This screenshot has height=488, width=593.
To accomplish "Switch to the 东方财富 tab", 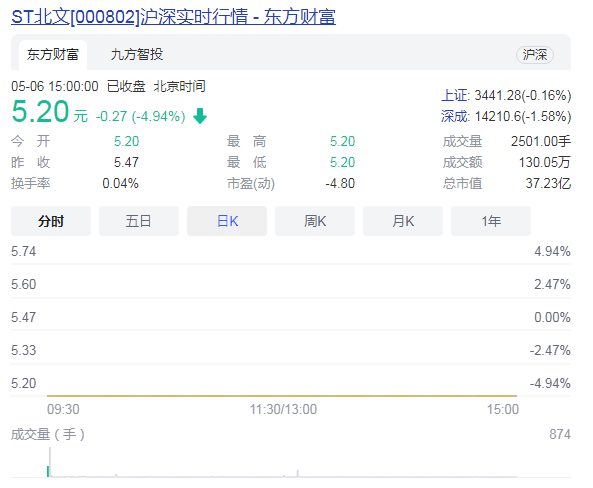I will coord(53,55).
